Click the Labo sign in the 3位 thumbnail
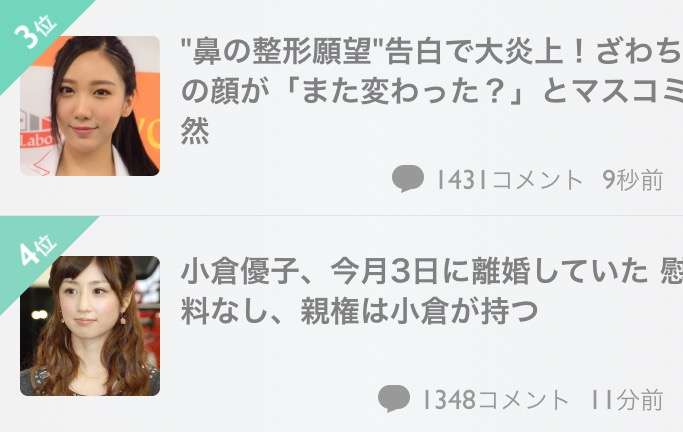The height and width of the screenshot is (432, 683). pyautogui.click(x=37, y=140)
